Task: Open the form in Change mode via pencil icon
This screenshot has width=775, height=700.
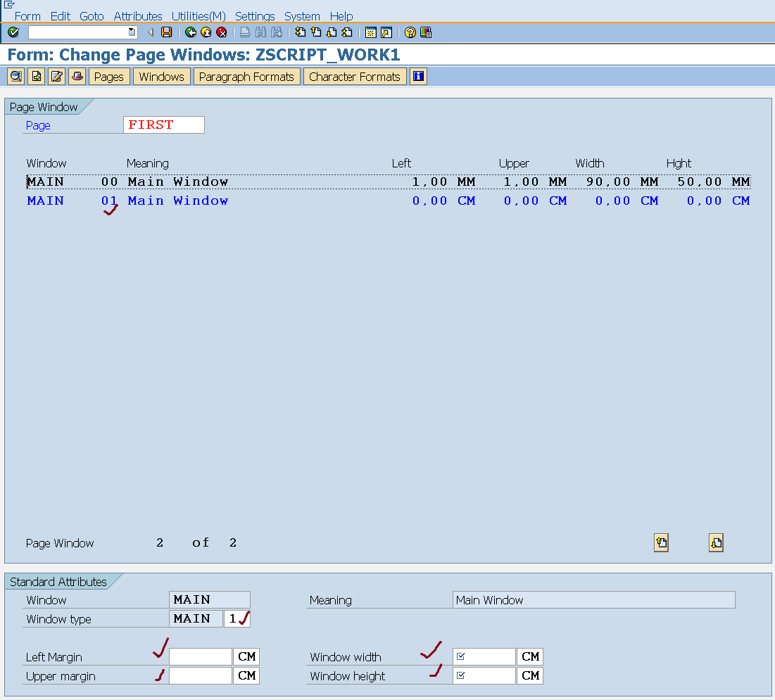Action: click(56, 76)
